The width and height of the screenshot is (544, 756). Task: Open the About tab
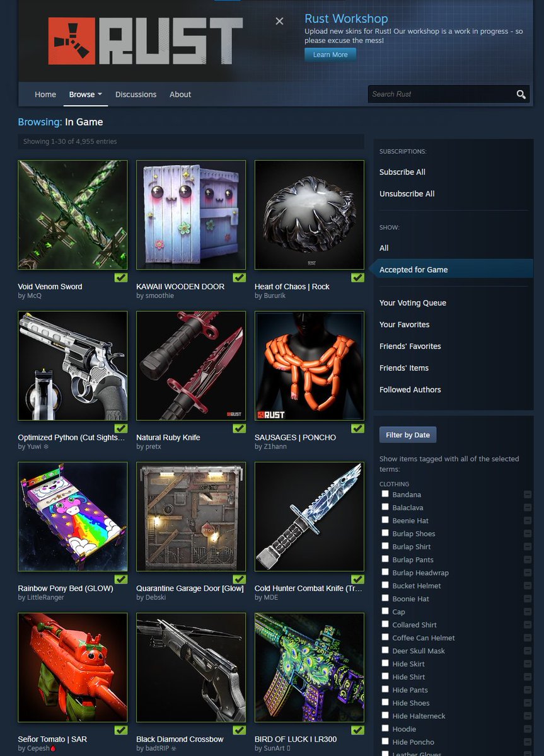(180, 94)
